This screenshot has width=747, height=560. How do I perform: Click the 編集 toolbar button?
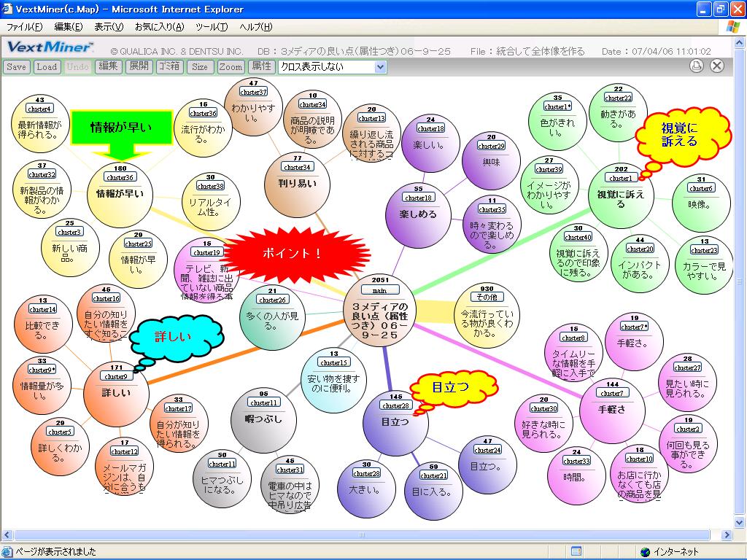[x=108, y=66]
